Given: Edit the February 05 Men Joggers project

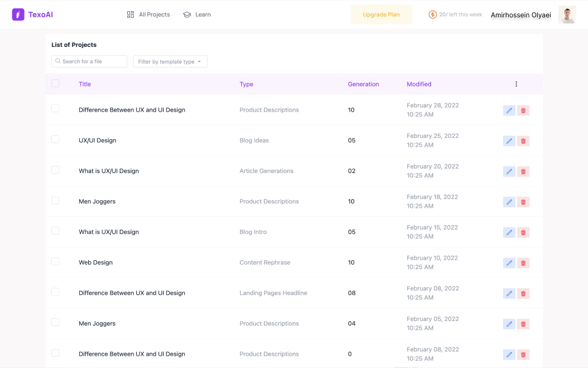Looking at the screenshot, I should [x=509, y=324].
